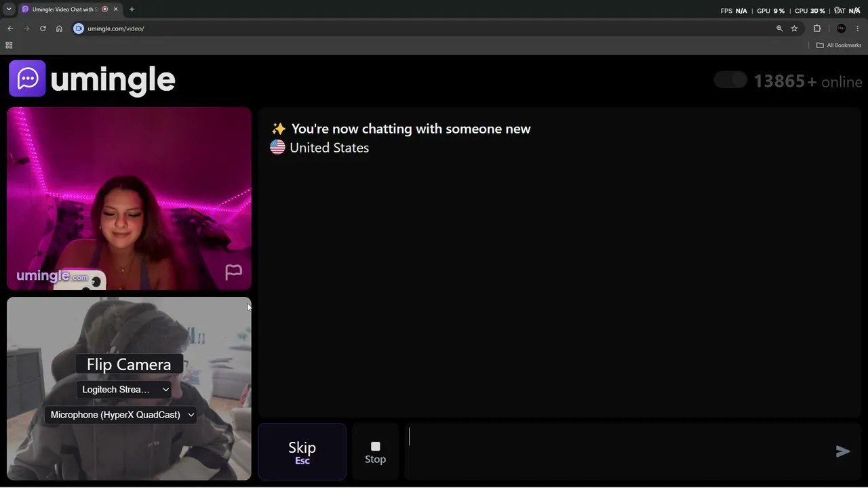Report the stranger with the flag icon

(233, 272)
